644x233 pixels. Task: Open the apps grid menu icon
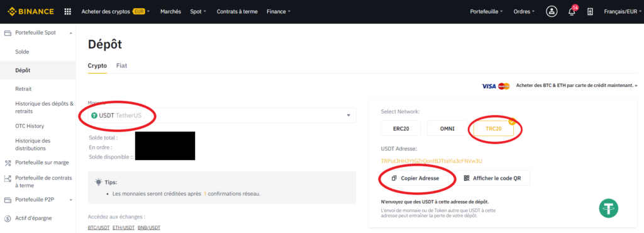coord(68,11)
